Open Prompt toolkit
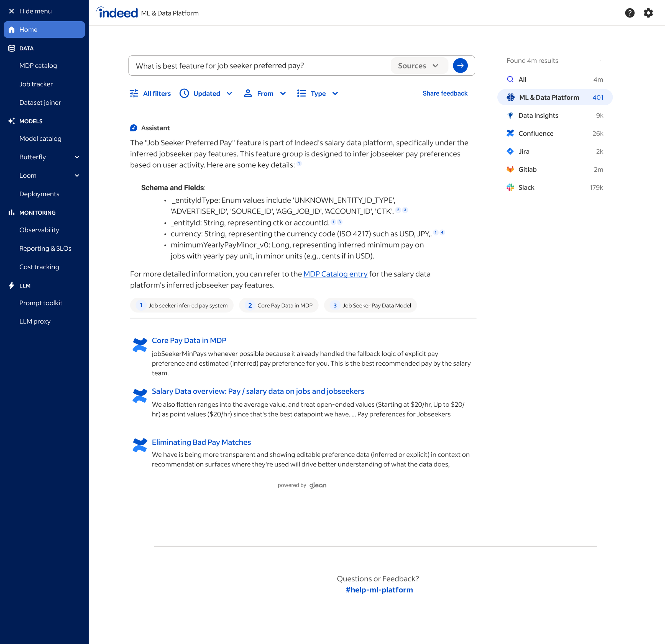 pyautogui.click(x=41, y=303)
